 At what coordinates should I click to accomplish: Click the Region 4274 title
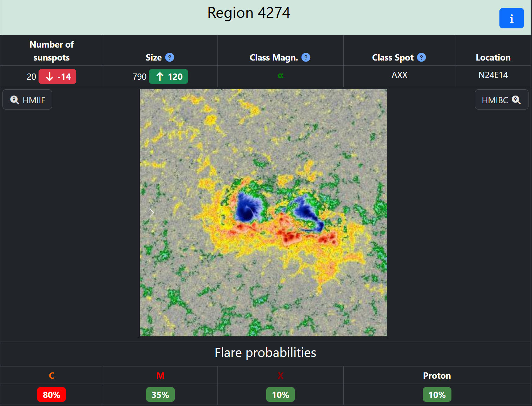[249, 13]
